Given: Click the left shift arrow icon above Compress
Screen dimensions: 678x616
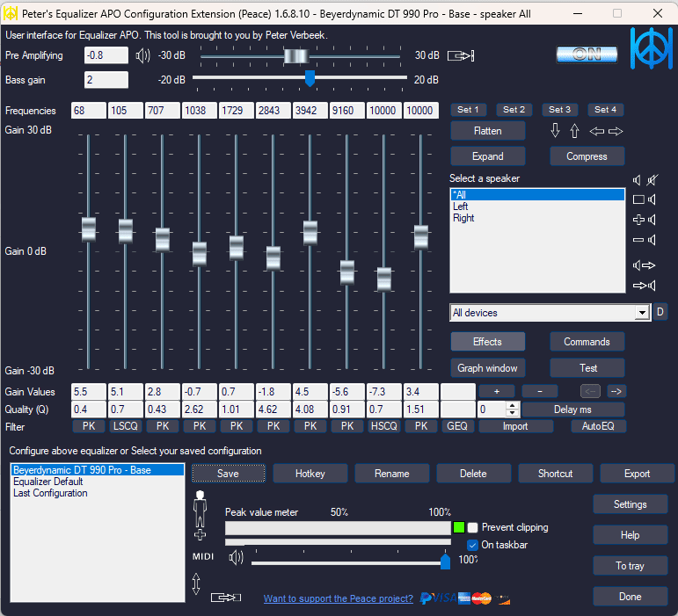Looking at the screenshot, I should [x=597, y=131].
